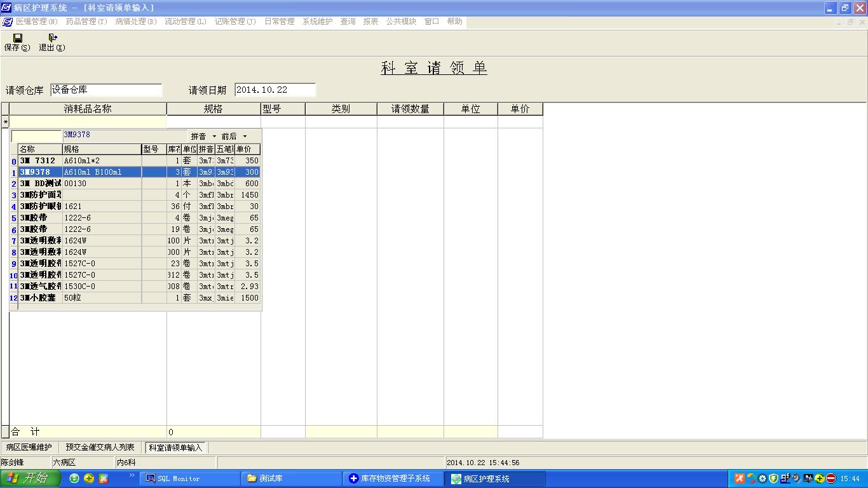Open the 公共模块 menu
This screenshot has height=488, width=868.
click(x=402, y=22)
